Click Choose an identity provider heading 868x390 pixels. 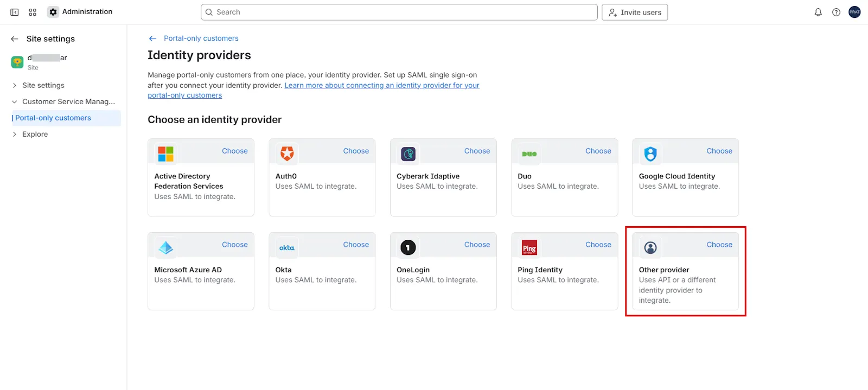click(215, 120)
